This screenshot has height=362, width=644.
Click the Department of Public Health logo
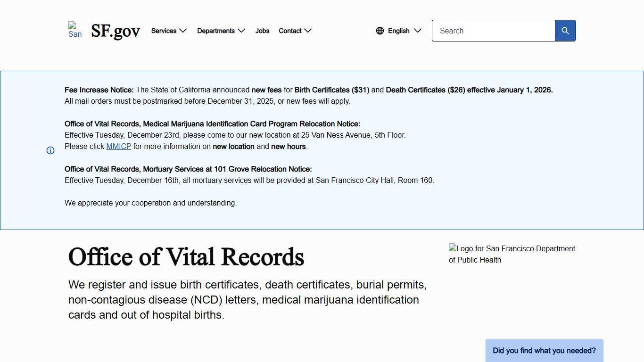(x=512, y=254)
